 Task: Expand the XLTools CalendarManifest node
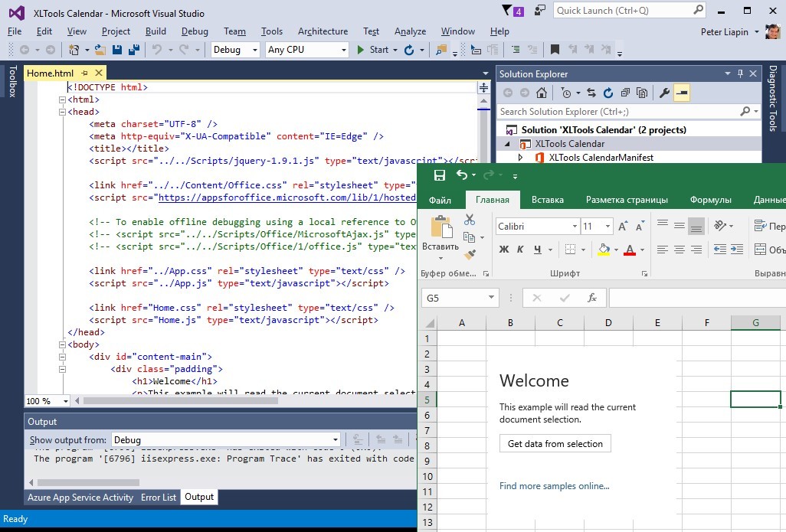[521, 158]
